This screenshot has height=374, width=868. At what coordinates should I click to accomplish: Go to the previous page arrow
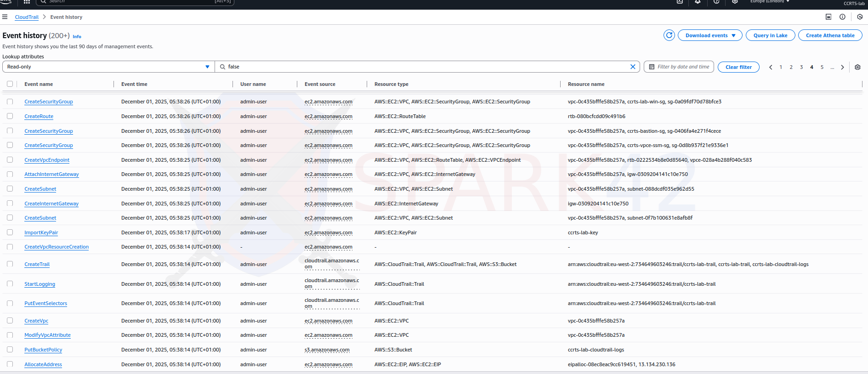coord(771,67)
